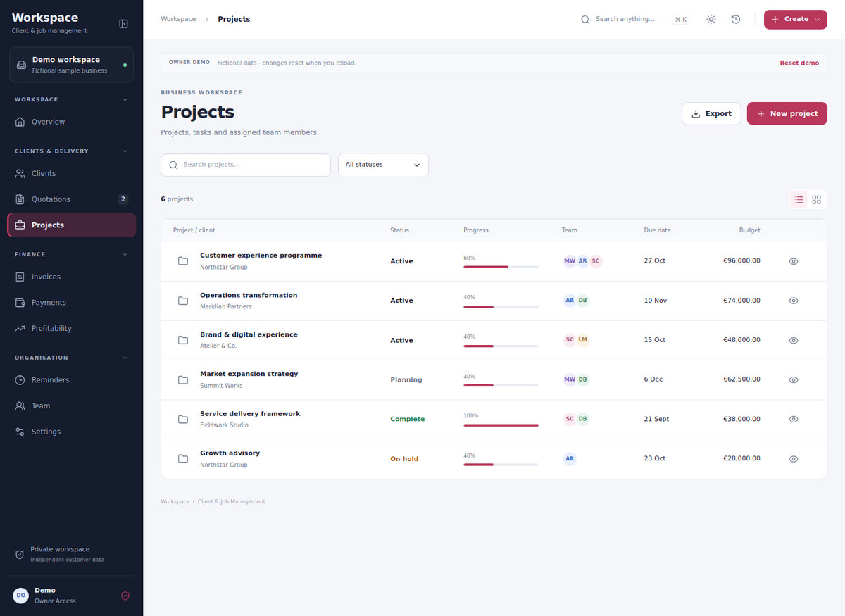
Task: Focus the Search anything field
Action: [625, 19]
